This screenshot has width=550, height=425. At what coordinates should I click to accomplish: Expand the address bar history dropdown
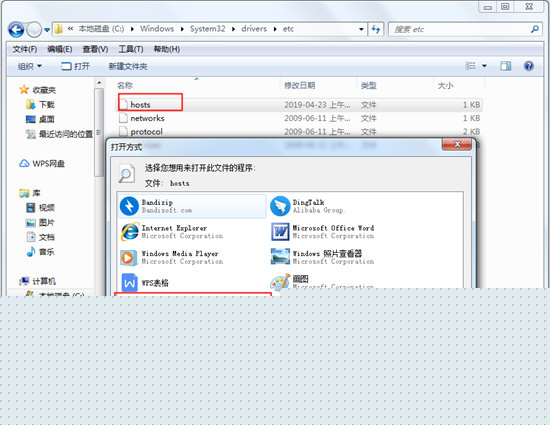tap(361, 29)
